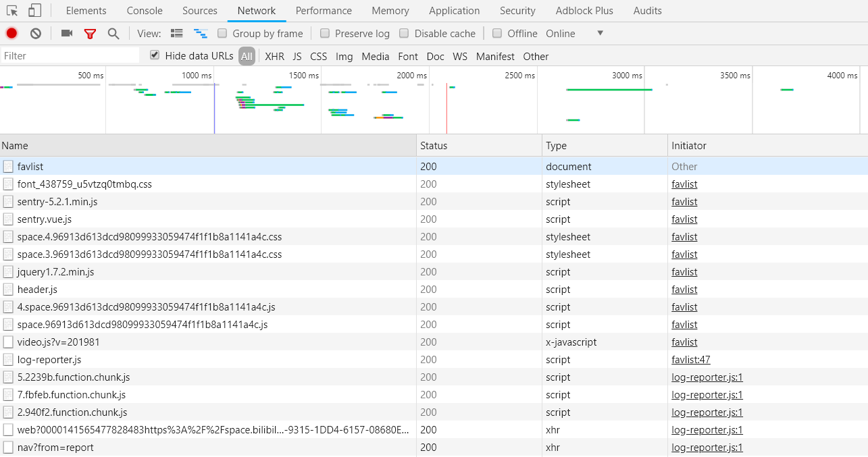Tick the Offline checkbox
This screenshot has height=457, width=868.
pos(497,33)
